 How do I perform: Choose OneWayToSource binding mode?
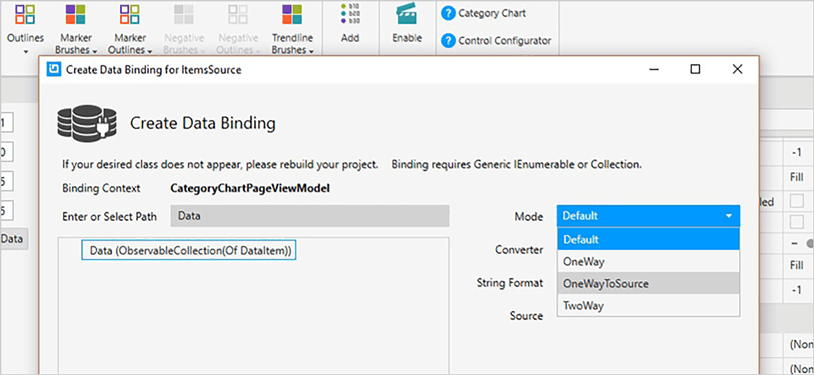pyautogui.click(x=648, y=284)
